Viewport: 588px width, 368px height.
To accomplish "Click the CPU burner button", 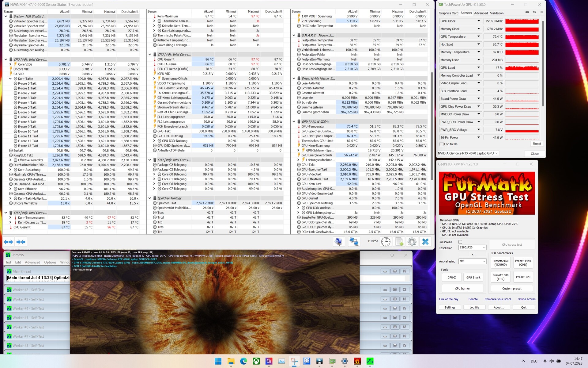I will tap(462, 289).
